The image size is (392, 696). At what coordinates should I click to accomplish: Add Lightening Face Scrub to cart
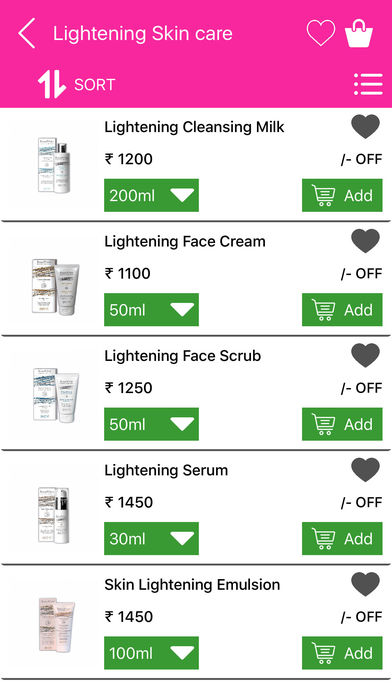[x=342, y=424]
